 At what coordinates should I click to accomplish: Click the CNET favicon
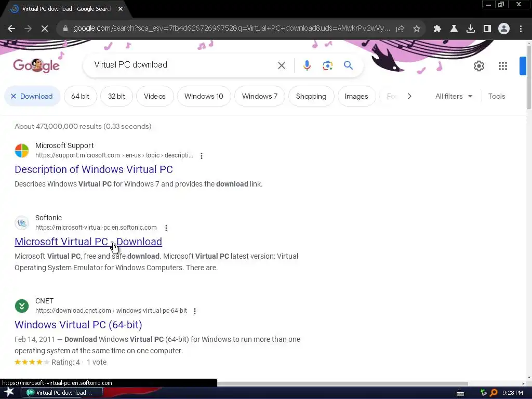tap(22, 306)
